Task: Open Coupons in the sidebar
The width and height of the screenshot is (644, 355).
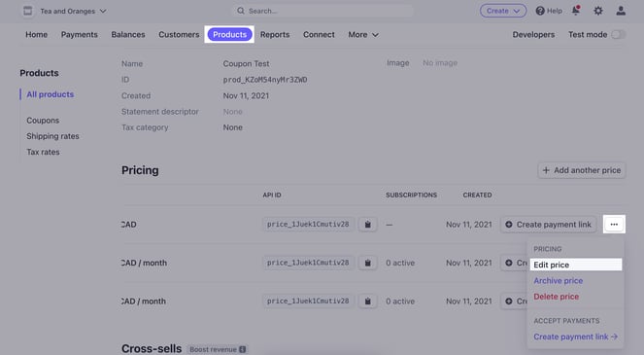Action: coord(43,121)
